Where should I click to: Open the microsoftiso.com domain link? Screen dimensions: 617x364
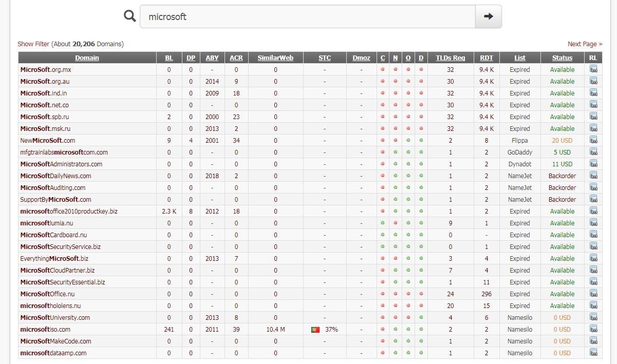45,329
